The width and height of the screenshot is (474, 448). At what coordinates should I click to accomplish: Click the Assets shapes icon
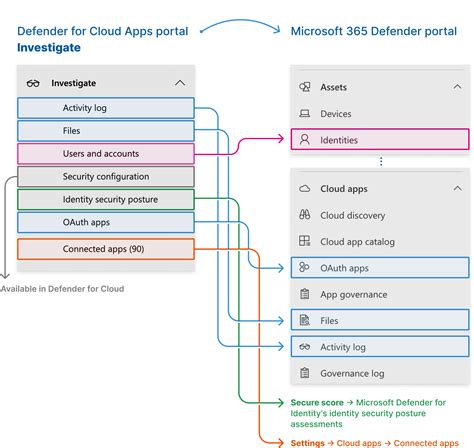(x=304, y=87)
